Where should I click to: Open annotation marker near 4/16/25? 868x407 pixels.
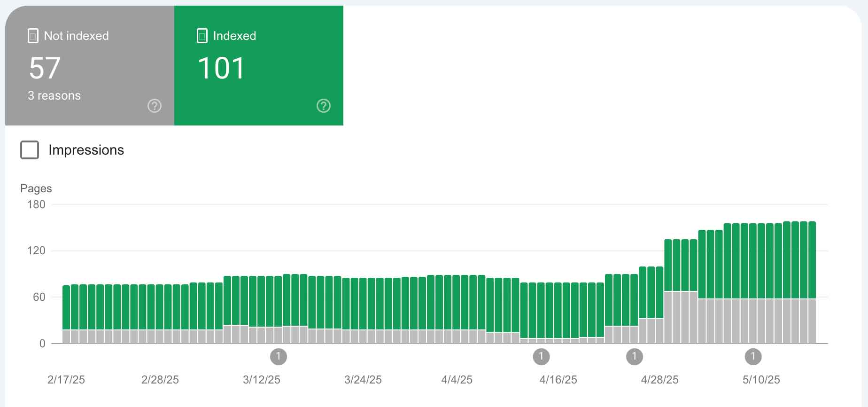point(541,357)
